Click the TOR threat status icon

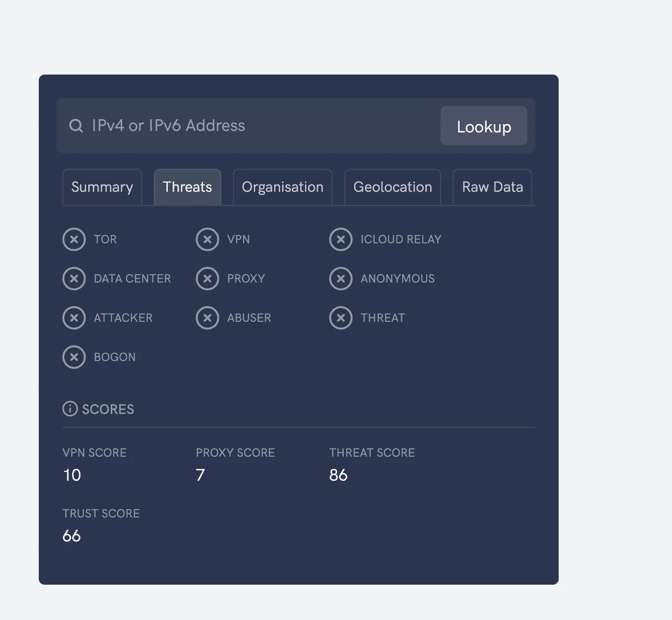[x=74, y=239]
